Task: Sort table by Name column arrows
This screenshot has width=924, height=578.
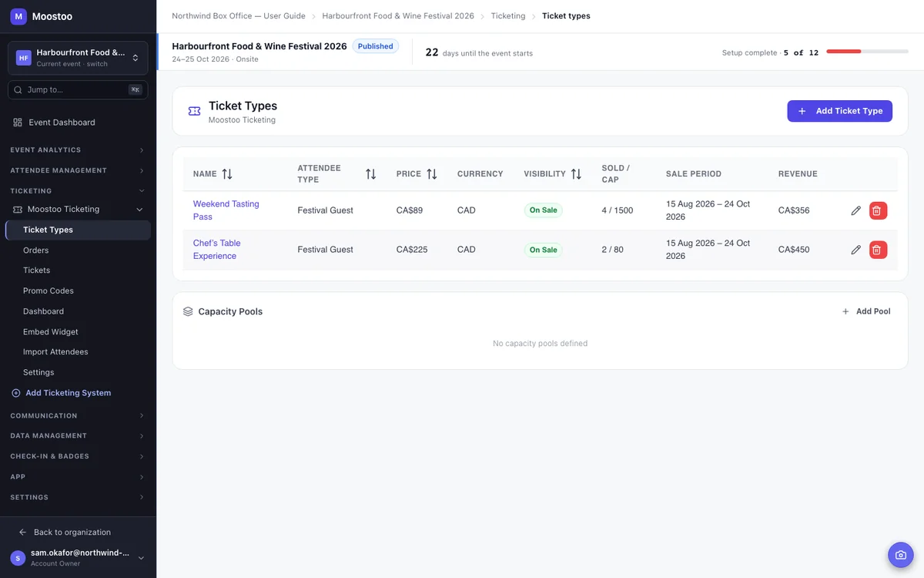Action: point(227,174)
